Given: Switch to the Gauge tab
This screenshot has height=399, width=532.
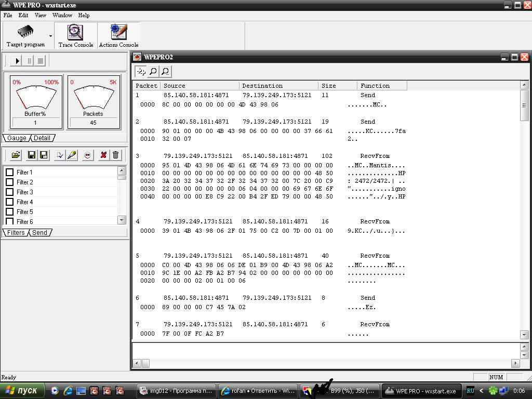Looking at the screenshot, I should pyautogui.click(x=17, y=138).
